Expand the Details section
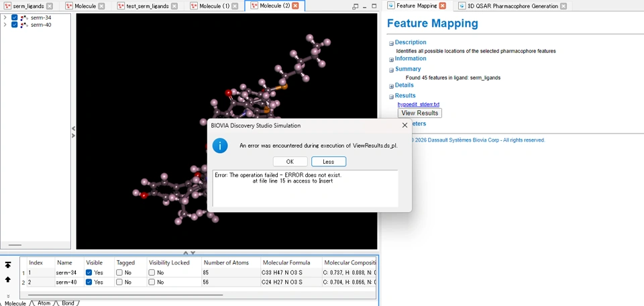 [x=391, y=86]
